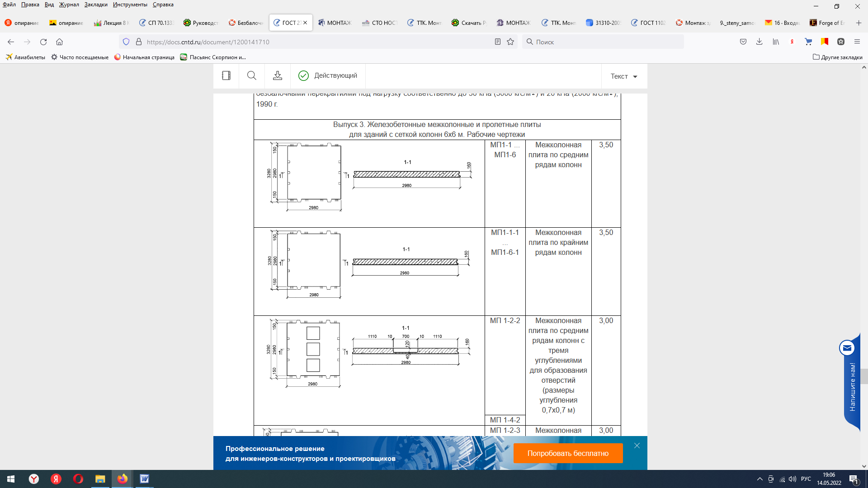Go back to the previous page
The image size is (868, 488).
pyautogui.click(x=11, y=42)
